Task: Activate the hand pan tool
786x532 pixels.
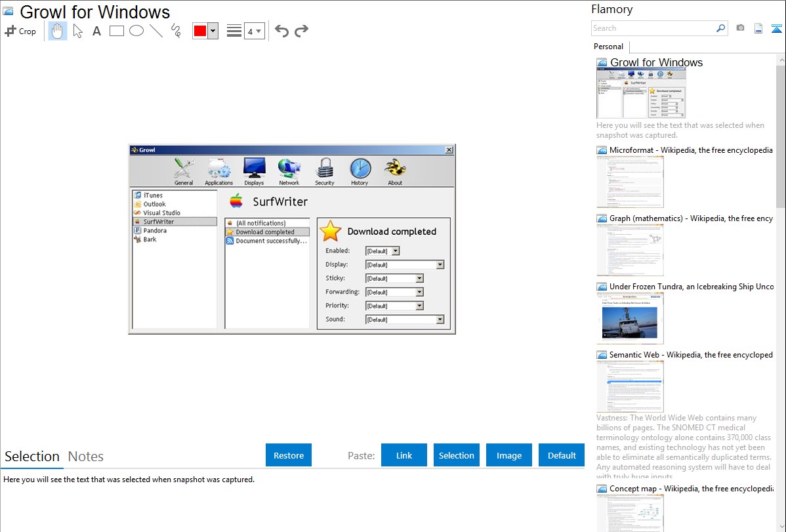Action: pos(57,31)
